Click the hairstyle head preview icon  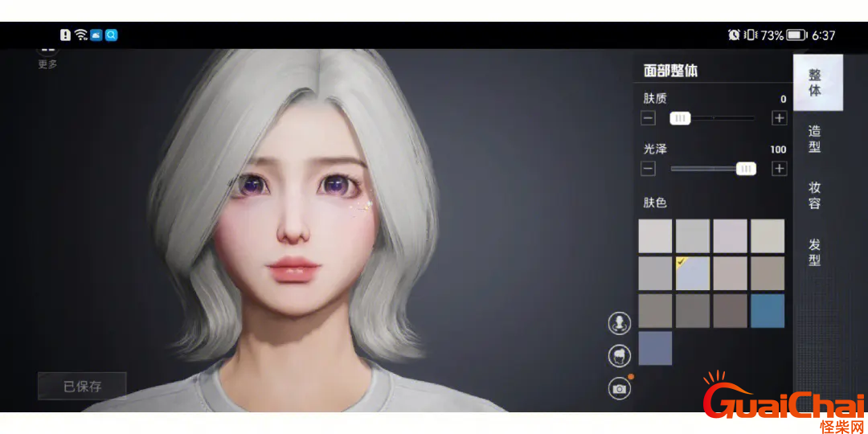(619, 355)
